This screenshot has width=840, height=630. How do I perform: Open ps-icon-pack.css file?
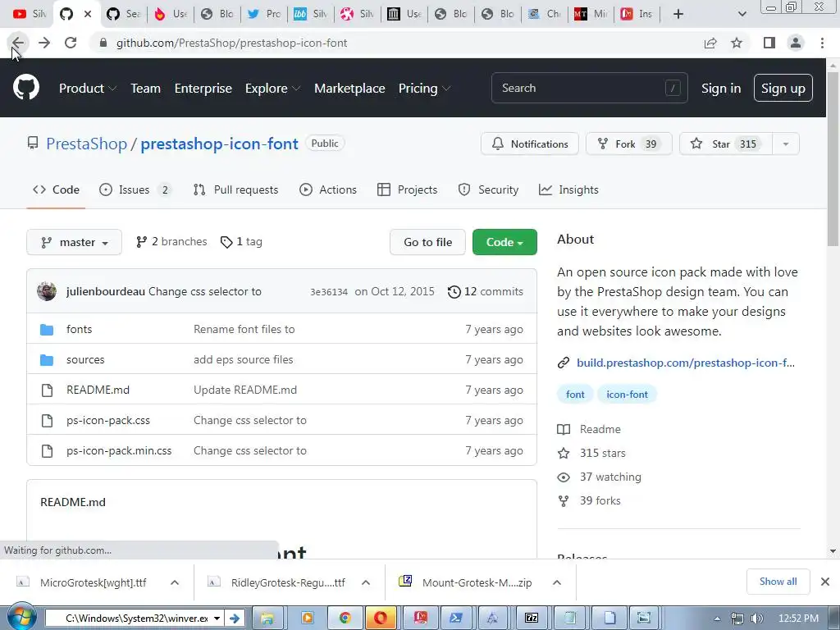pyautogui.click(x=108, y=421)
